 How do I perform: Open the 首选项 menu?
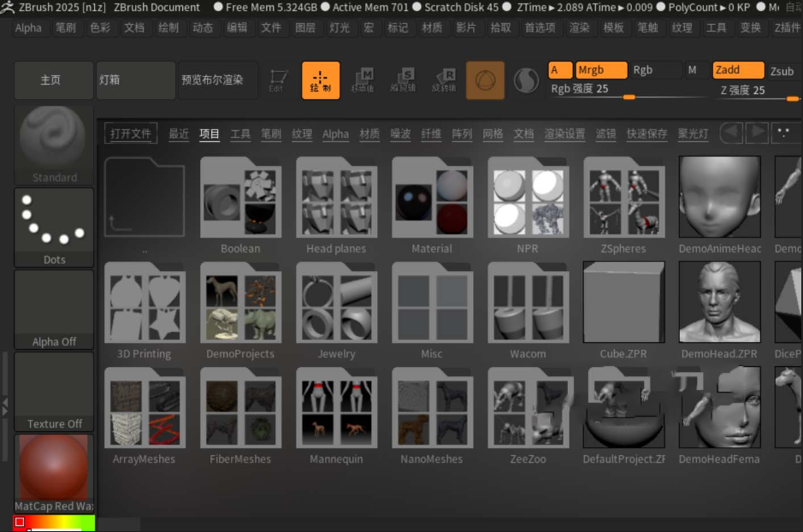pos(540,27)
